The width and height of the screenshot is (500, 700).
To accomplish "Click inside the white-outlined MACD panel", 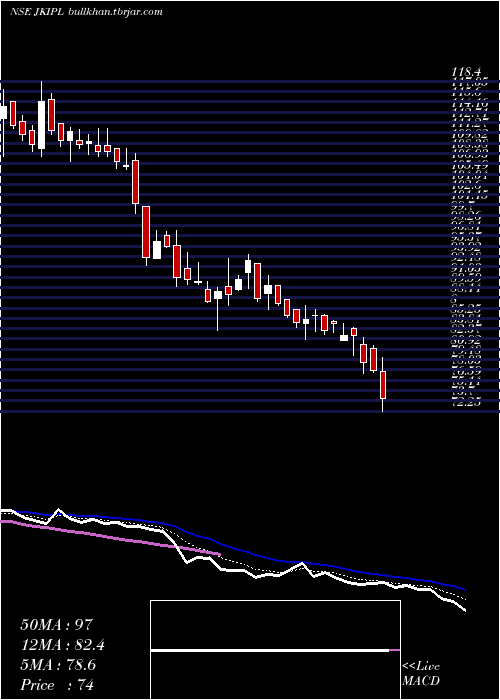I will point(275,650).
